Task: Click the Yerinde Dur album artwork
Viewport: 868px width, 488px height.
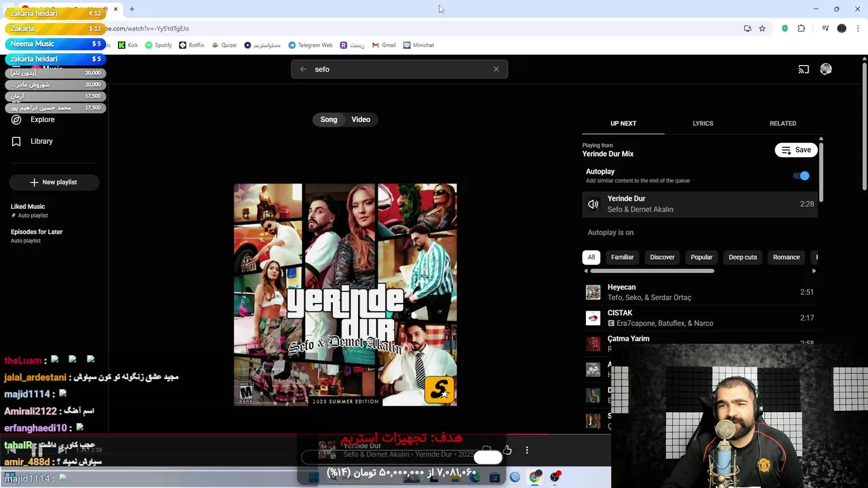Action: click(x=345, y=295)
